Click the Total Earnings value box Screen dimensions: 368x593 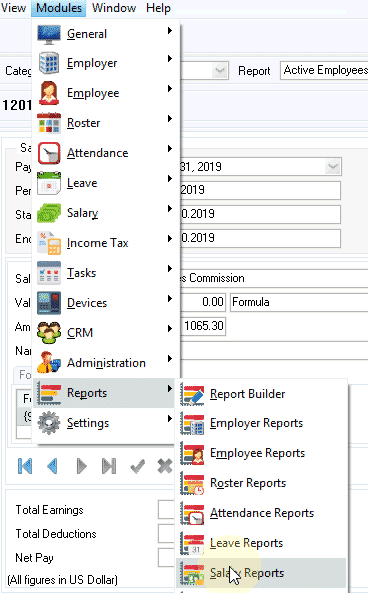(166, 509)
